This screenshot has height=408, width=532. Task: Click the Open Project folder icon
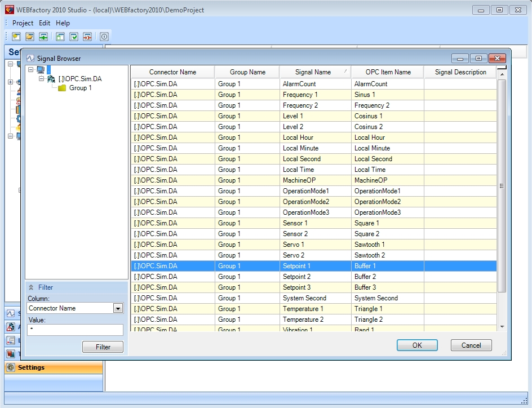[x=30, y=37]
